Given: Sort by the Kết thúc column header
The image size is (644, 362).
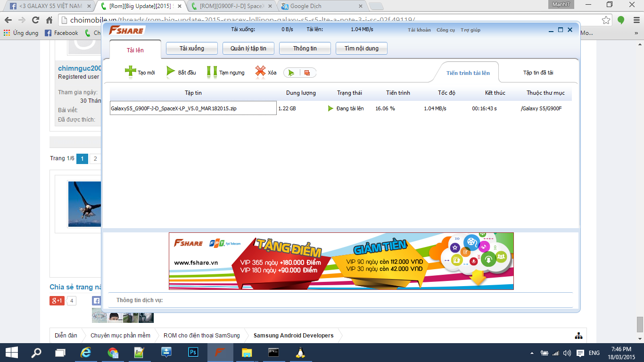Looking at the screenshot, I should click(x=495, y=93).
